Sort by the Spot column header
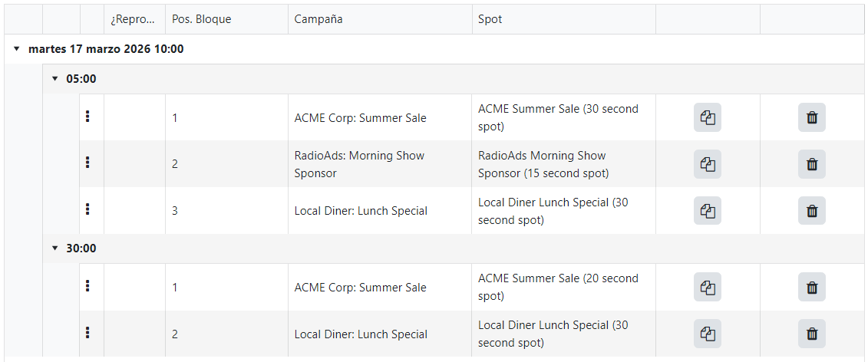The height and width of the screenshot is (362, 868). pyautogui.click(x=563, y=19)
